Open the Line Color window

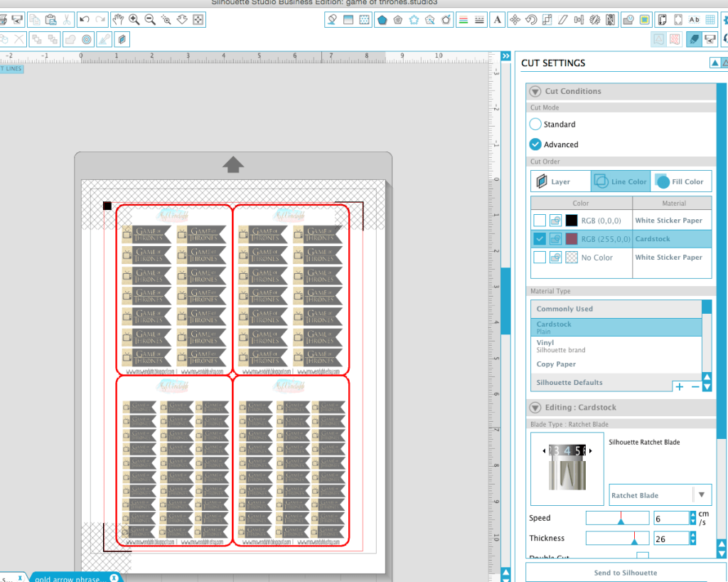(464, 19)
